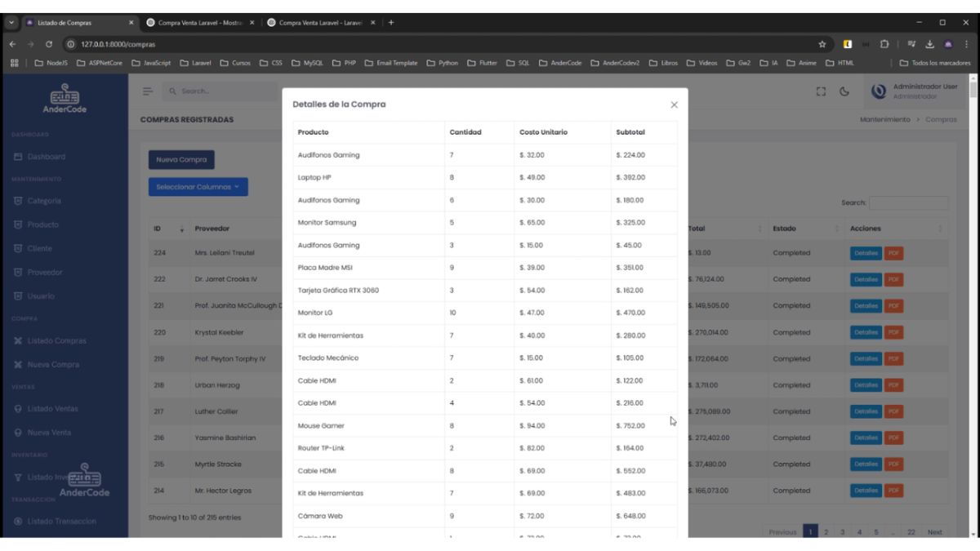Bookmark this page with the star icon
The height and width of the screenshot is (551, 980).
pos(822,44)
